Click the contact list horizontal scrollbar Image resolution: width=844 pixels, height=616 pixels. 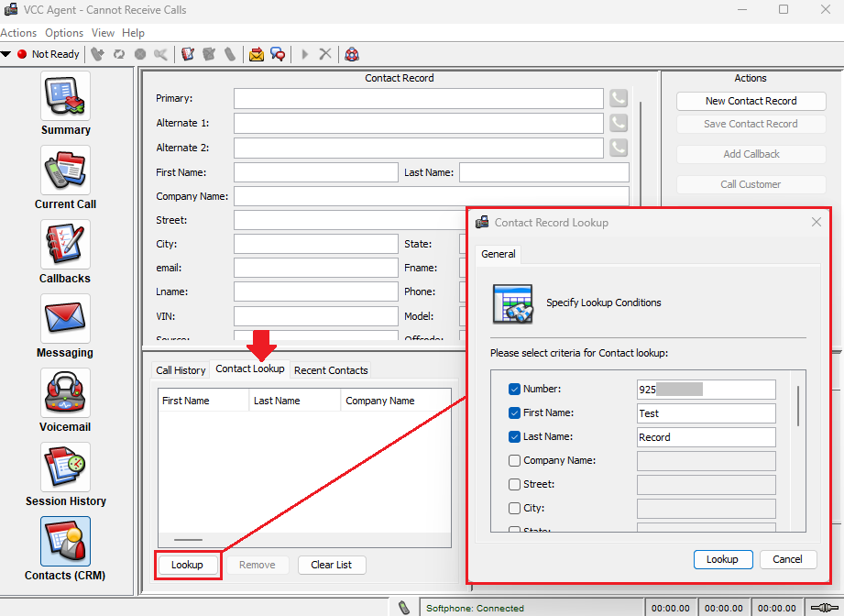tap(189, 540)
